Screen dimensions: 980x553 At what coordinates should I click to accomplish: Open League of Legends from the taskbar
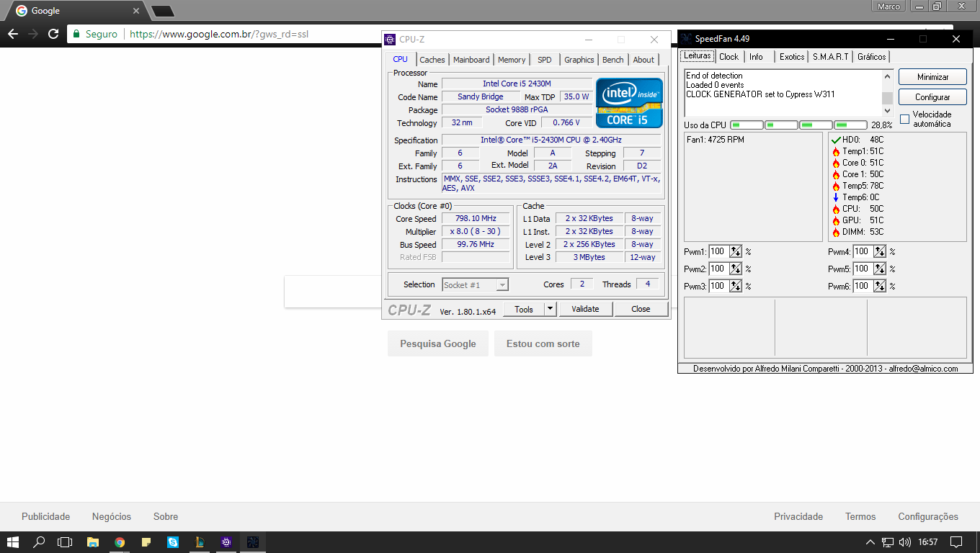pyautogui.click(x=200, y=542)
